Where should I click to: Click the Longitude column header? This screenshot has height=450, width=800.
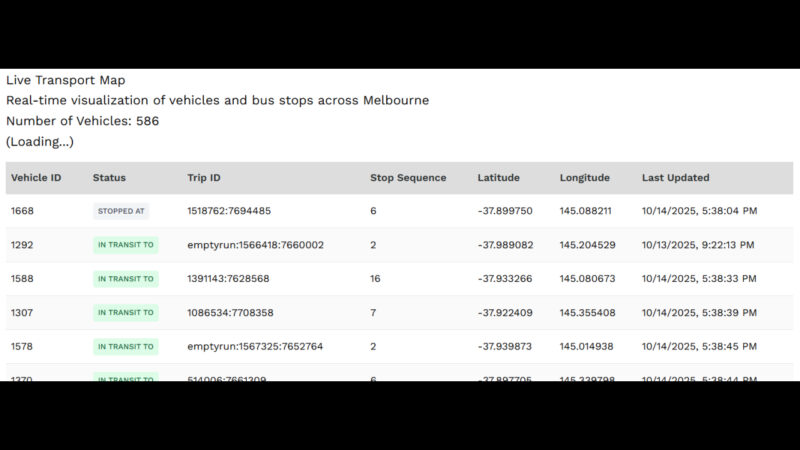coord(584,178)
